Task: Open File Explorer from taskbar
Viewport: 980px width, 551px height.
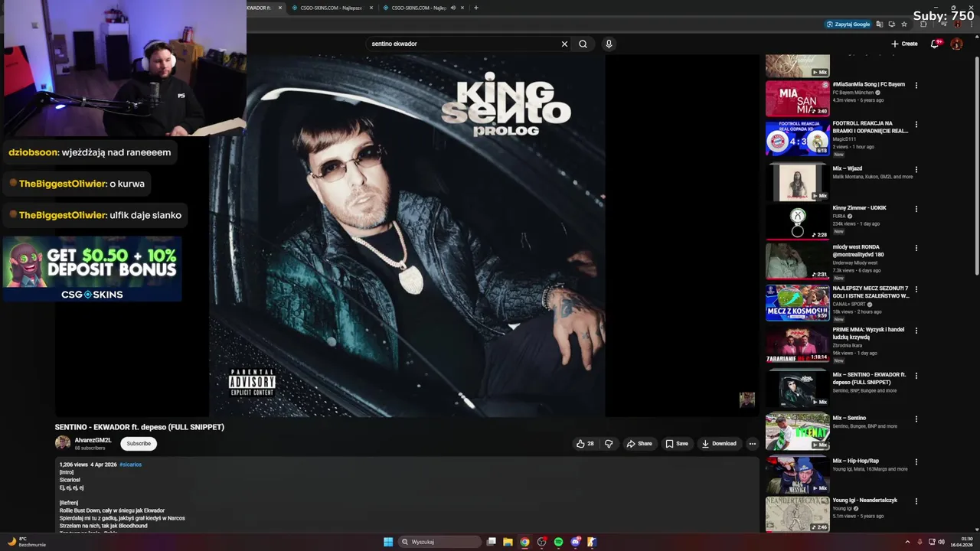Action: 508,542
